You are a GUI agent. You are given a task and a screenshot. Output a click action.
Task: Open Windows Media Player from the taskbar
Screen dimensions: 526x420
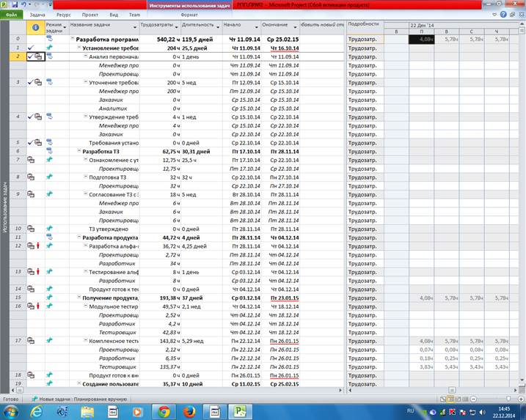[x=137, y=411]
